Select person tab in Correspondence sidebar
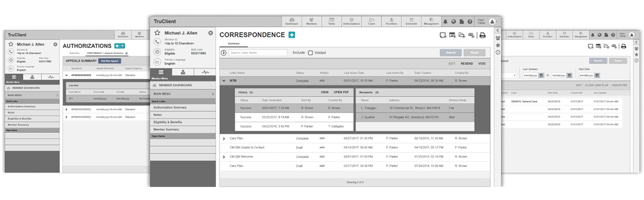644x200 pixels. [183, 73]
